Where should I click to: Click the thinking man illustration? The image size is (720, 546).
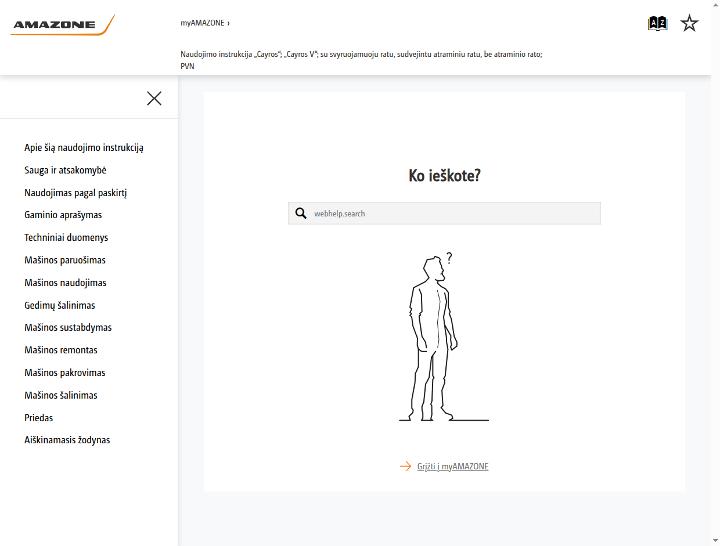click(444, 337)
